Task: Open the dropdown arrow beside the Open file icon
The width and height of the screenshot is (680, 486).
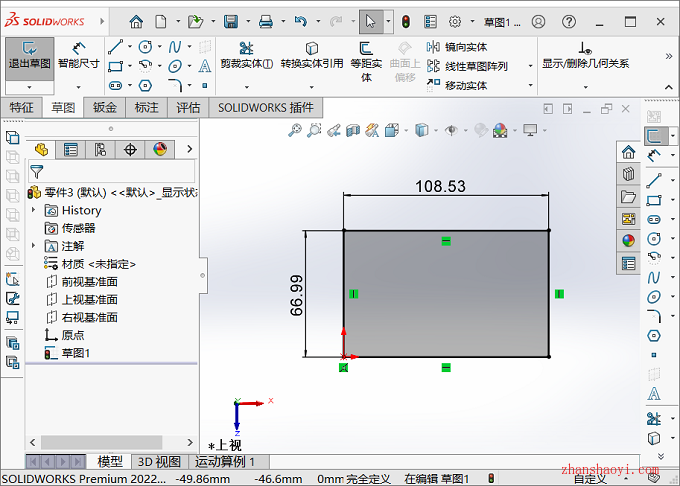Action: pyautogui.click(x=213, y=21)
